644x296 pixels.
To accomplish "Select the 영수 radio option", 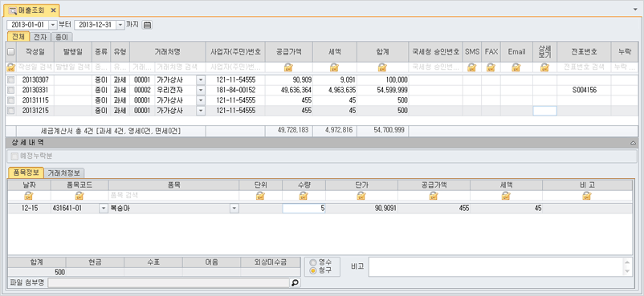I will [314, 262].
